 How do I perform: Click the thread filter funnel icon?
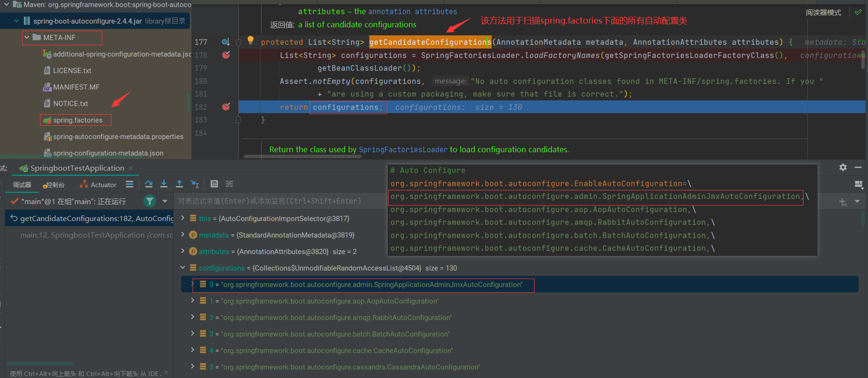150,201
